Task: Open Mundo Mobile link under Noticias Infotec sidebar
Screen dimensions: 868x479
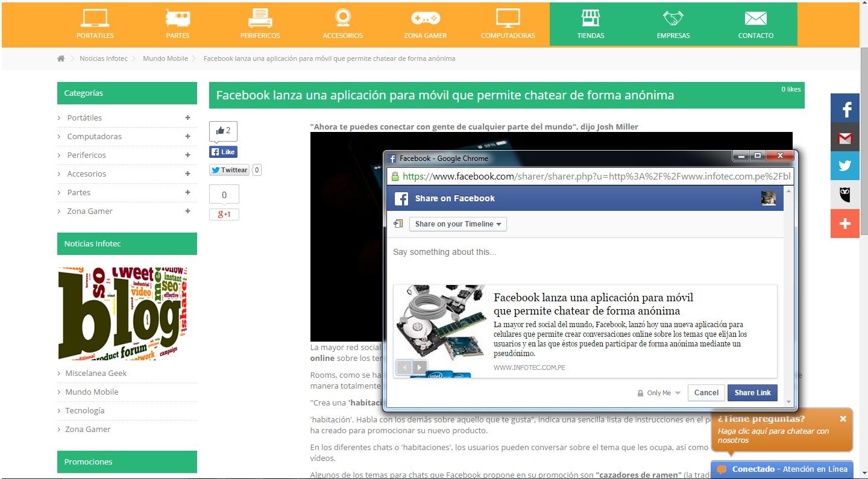Action: [x=92, y=392]
